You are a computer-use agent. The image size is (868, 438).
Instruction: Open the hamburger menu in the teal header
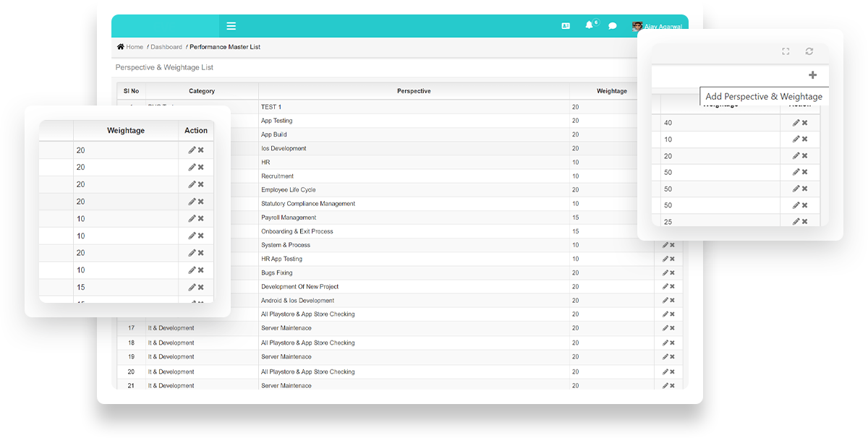pos(231,26)
